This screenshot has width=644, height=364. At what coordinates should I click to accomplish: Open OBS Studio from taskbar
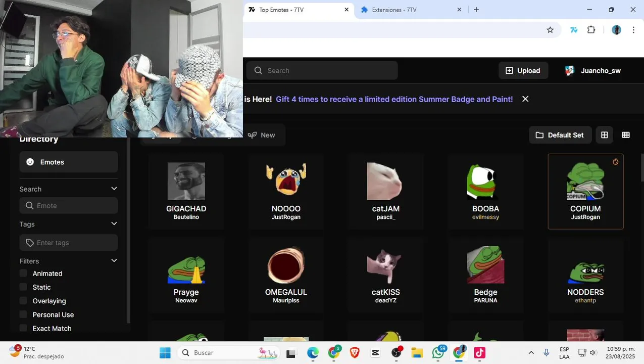(x=397, y=353)
